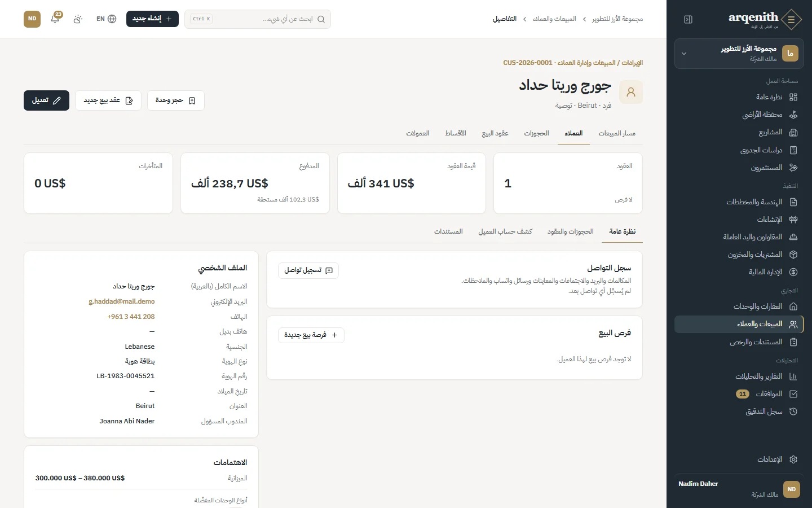The height and width of the screenshot is (508, 812).
Task: Open المشتريات والمخزون in sidebar
Action: (739, 255)
